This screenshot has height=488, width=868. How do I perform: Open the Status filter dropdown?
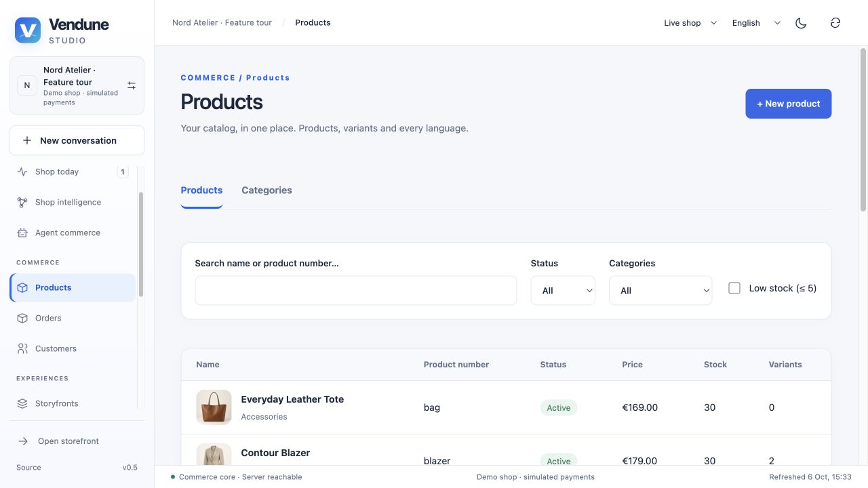tap(563, 290)
